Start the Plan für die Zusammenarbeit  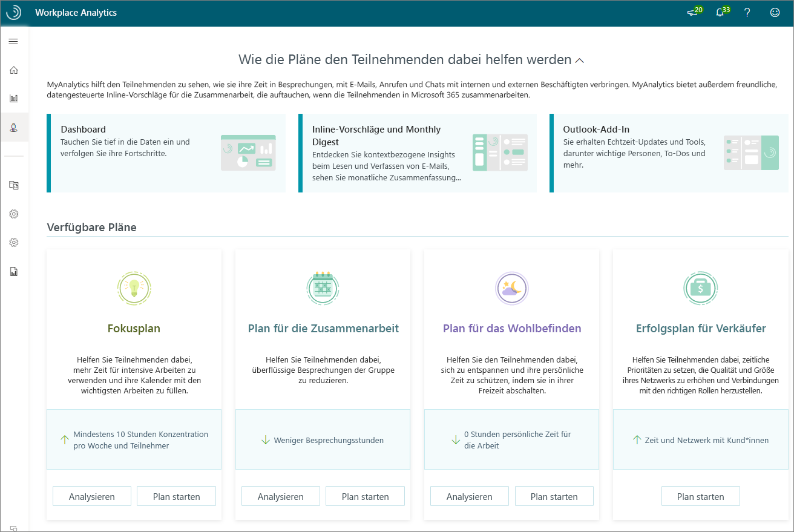365,496
